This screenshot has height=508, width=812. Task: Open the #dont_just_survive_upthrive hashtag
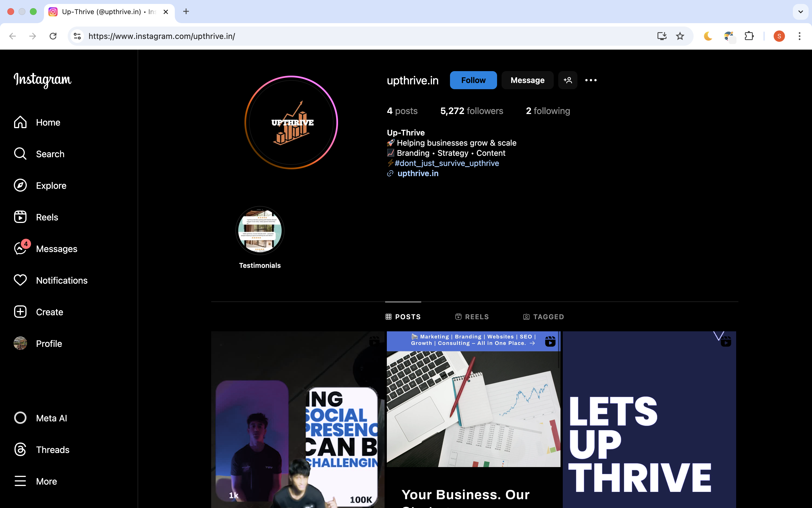447,163
